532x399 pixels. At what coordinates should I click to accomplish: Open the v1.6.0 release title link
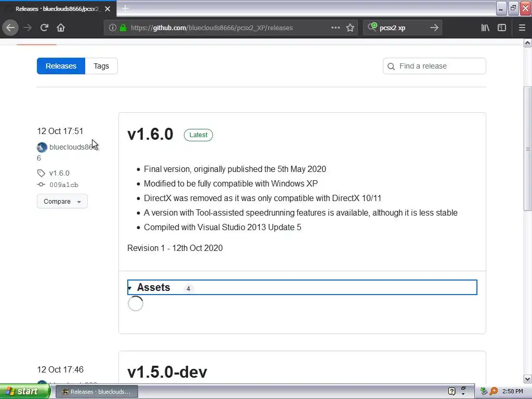pos(150,135)
